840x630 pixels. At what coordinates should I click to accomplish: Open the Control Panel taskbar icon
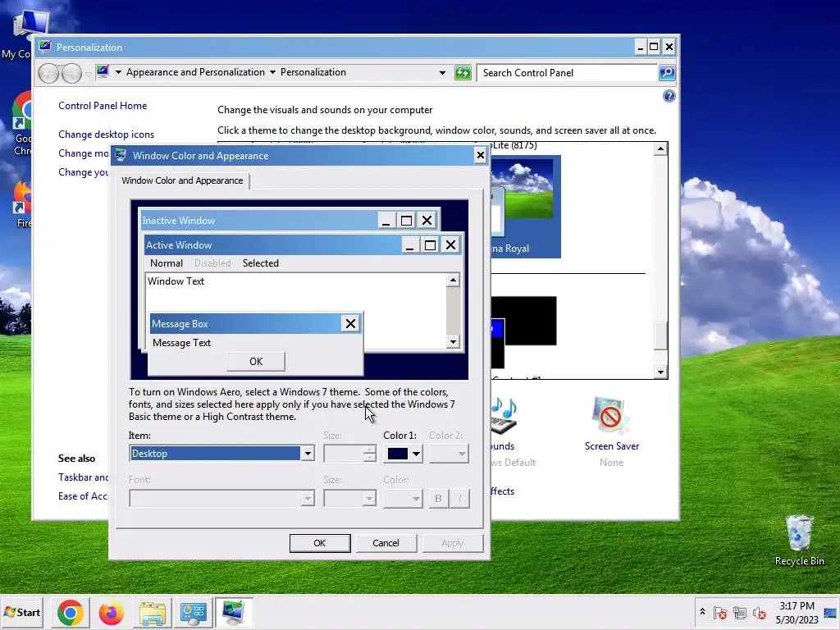pos(193,612)
